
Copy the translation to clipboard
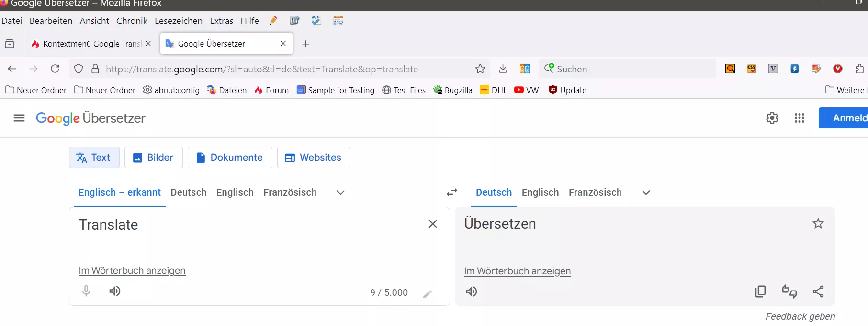pyautogui.click(x=760, y=291)
